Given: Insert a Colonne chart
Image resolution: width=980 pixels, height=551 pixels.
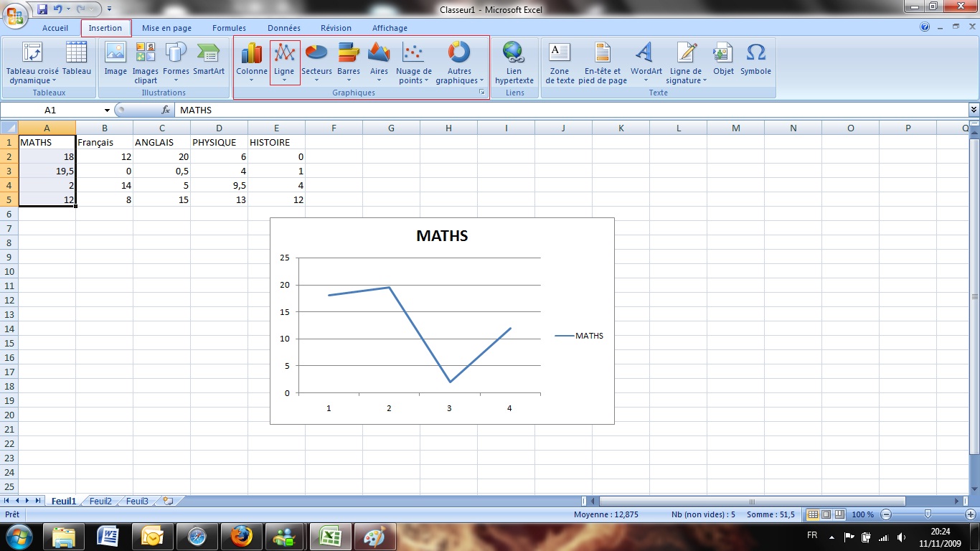Looking at the screenshot, I should point(252,62).
